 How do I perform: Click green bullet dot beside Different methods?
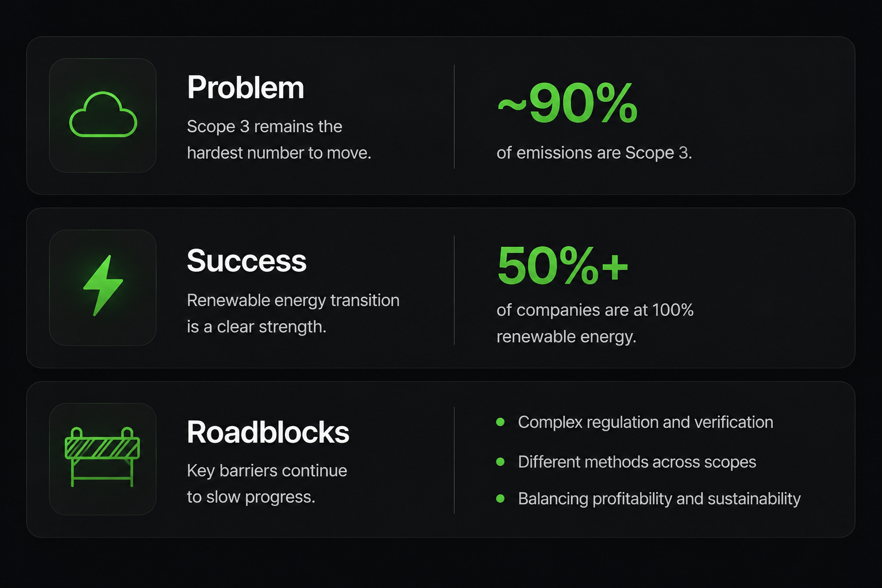500,462
